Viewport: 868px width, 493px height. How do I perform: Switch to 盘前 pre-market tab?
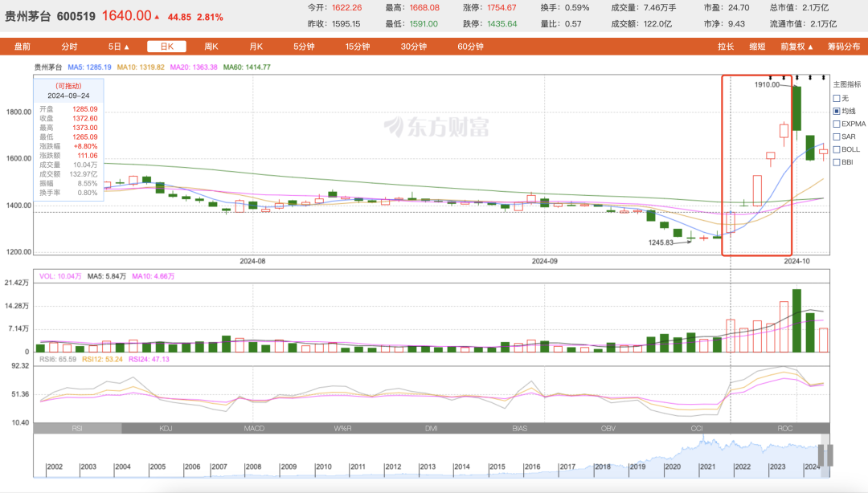pos(23,47)
